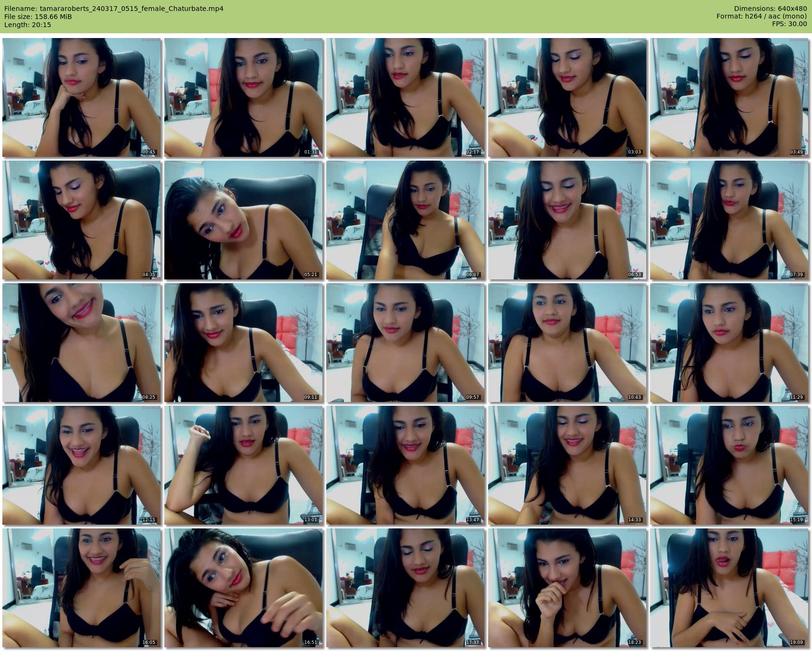Open the frame marked 12:15
812x651 pixels.
[82, 465]
